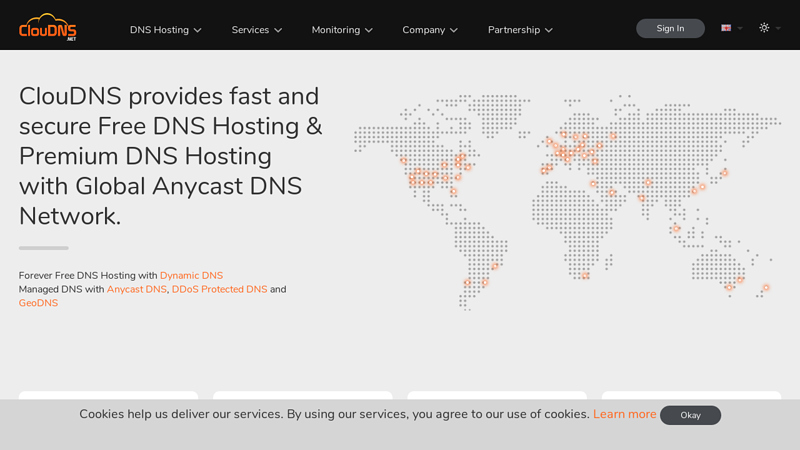Viewport: 800px width, 450px height.
Task: Expand the DNS Hosting chevron arrow
Action: [197, 31]
